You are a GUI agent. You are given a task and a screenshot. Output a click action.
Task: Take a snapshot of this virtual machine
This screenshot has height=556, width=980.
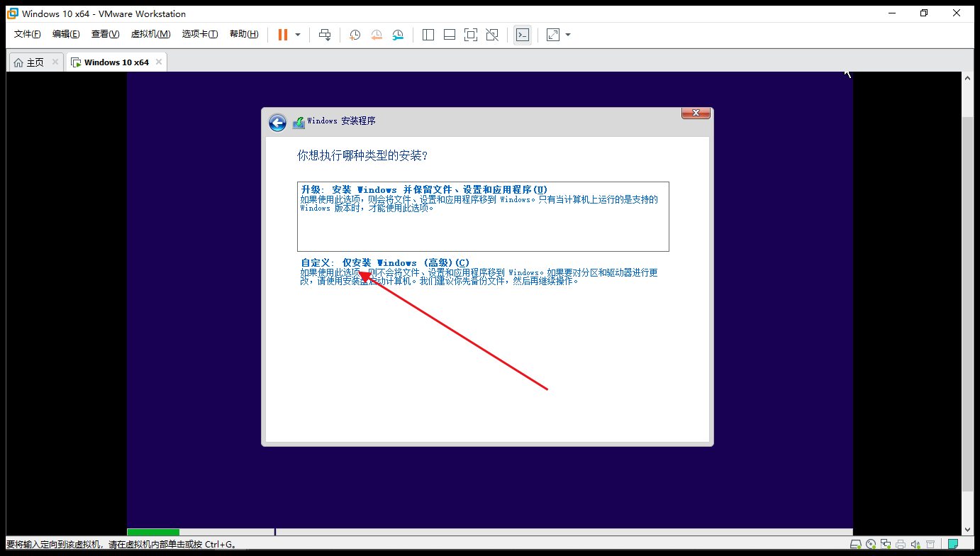(x=355, y=35)
